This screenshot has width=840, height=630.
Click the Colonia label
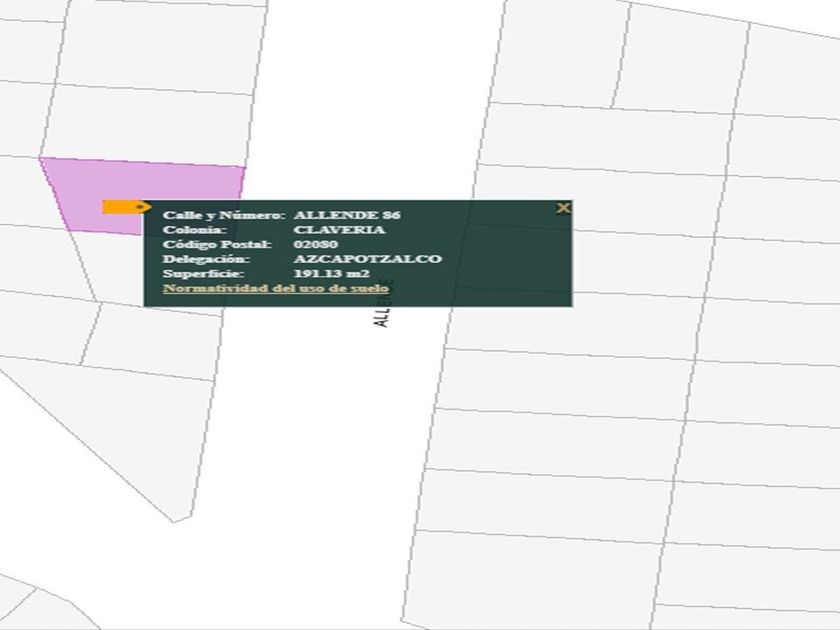(195, 230)
